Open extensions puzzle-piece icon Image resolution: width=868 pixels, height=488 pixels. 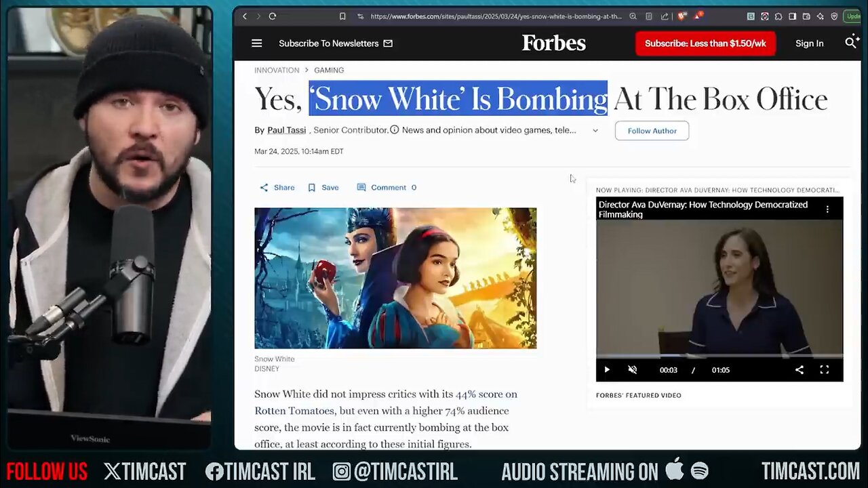coord(778,16)
